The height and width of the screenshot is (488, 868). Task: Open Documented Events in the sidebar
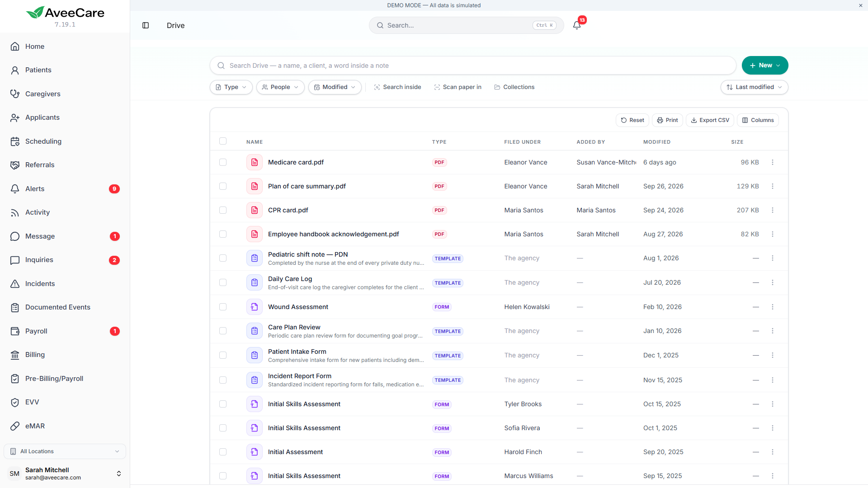point(65,307)
